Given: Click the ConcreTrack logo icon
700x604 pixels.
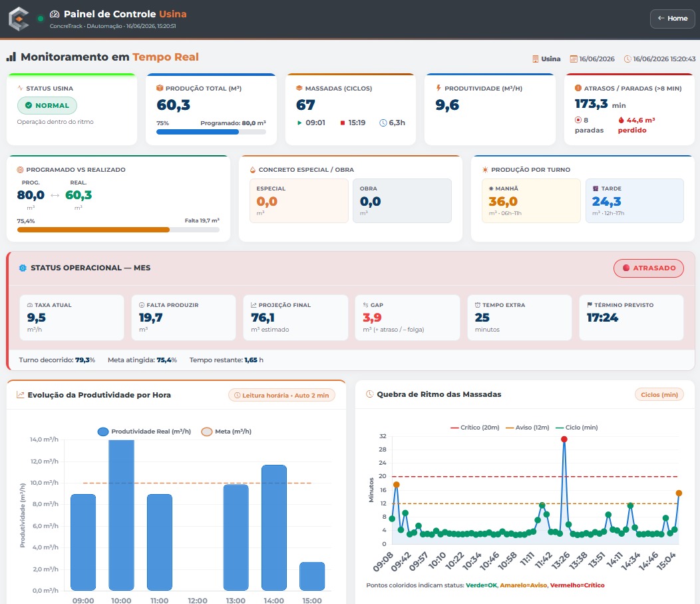Looking at the screenshot, I should coord(19,19).
